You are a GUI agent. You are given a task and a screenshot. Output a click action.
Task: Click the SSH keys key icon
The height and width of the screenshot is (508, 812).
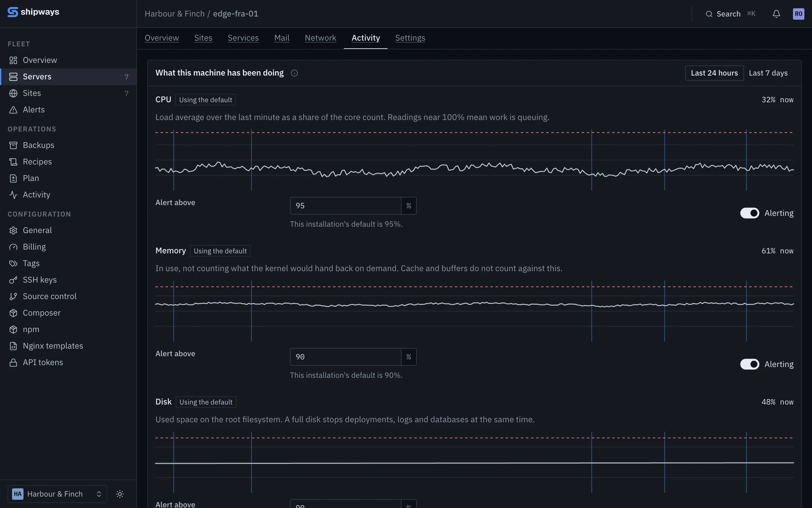pos(13,279)
